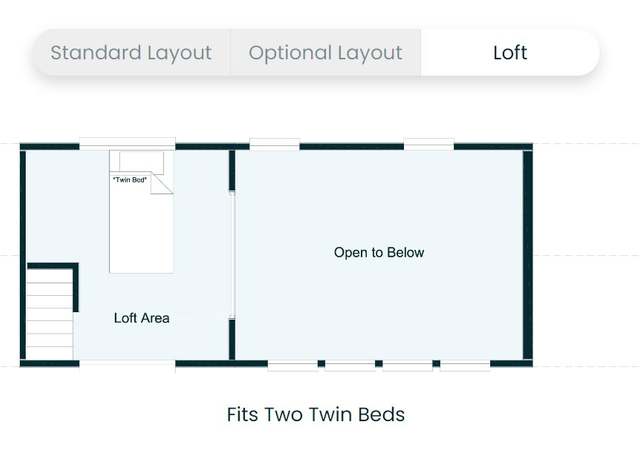The height and width of the screenshot is (459, 640).
Task: Click the Fits Two Twin Beds caption
Action: (316, 415)
